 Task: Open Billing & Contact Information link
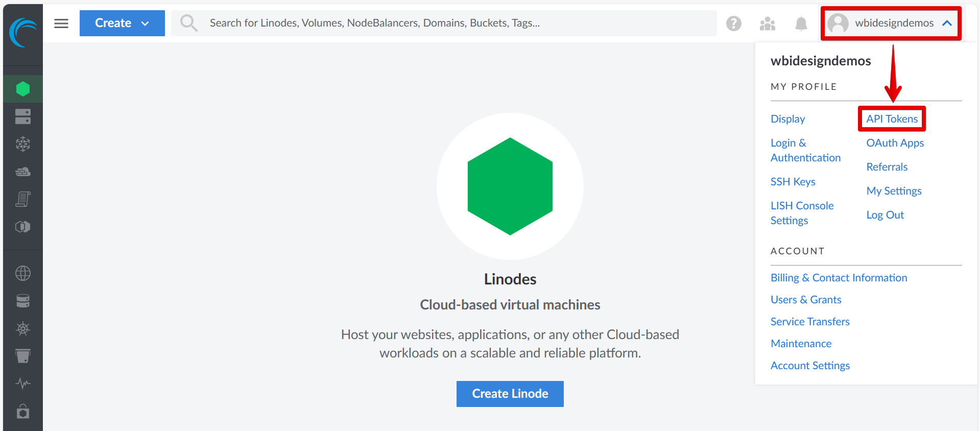pos(839,278)
